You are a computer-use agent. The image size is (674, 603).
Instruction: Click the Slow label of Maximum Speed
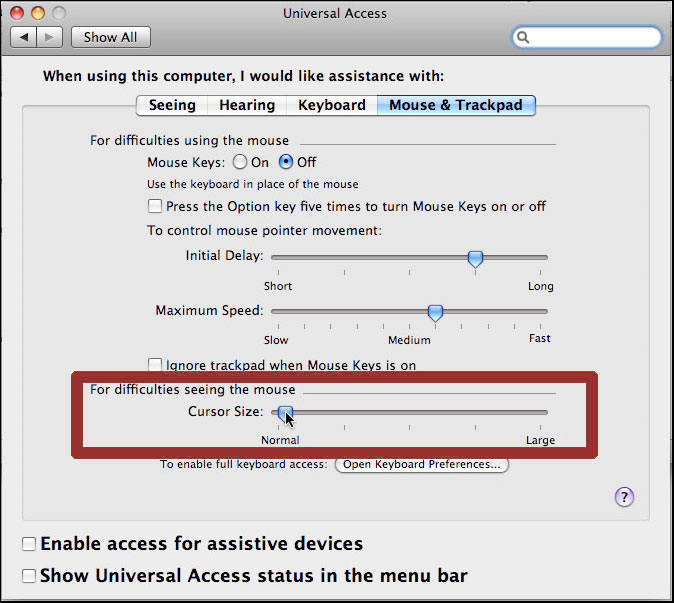[276, 340]
